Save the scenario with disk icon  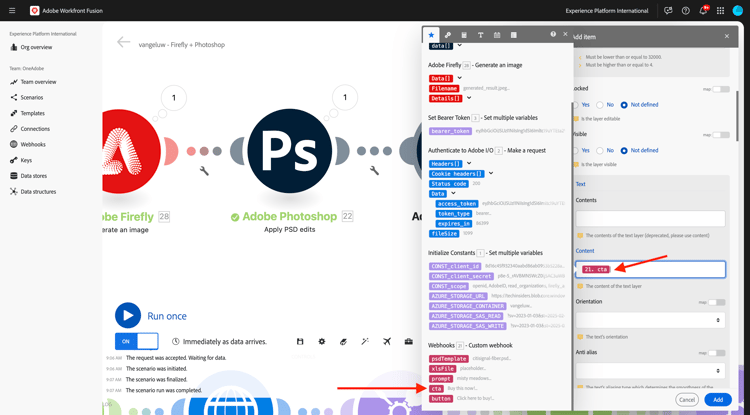[300, 341]
